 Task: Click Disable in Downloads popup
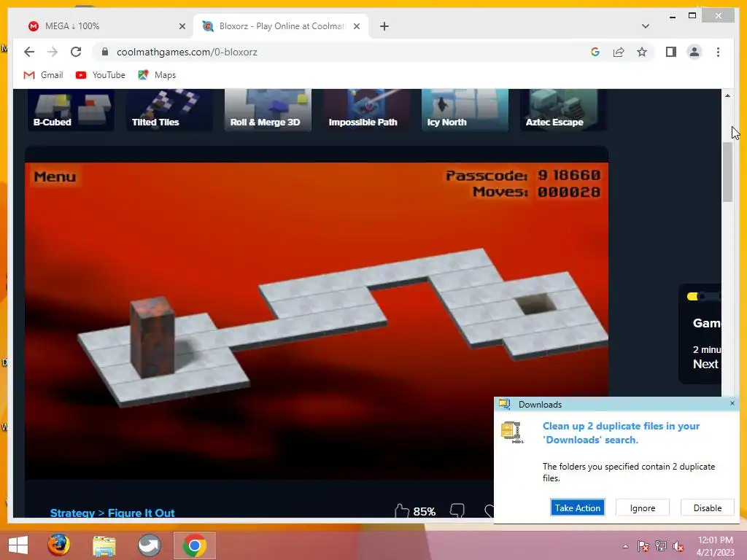coord(708,507)
